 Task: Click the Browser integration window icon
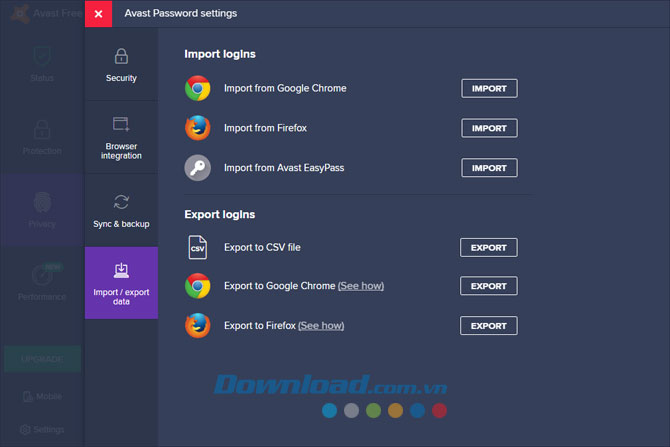click(121, 124)
